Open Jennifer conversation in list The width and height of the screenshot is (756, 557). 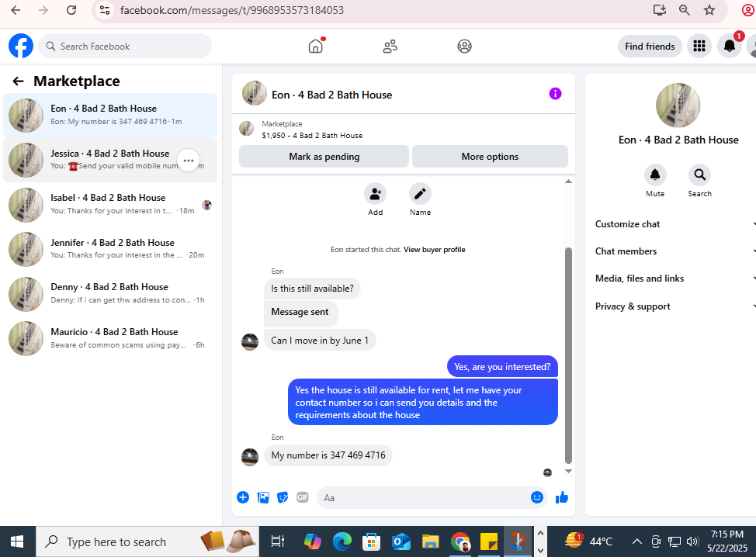click(x=110, y=249)
